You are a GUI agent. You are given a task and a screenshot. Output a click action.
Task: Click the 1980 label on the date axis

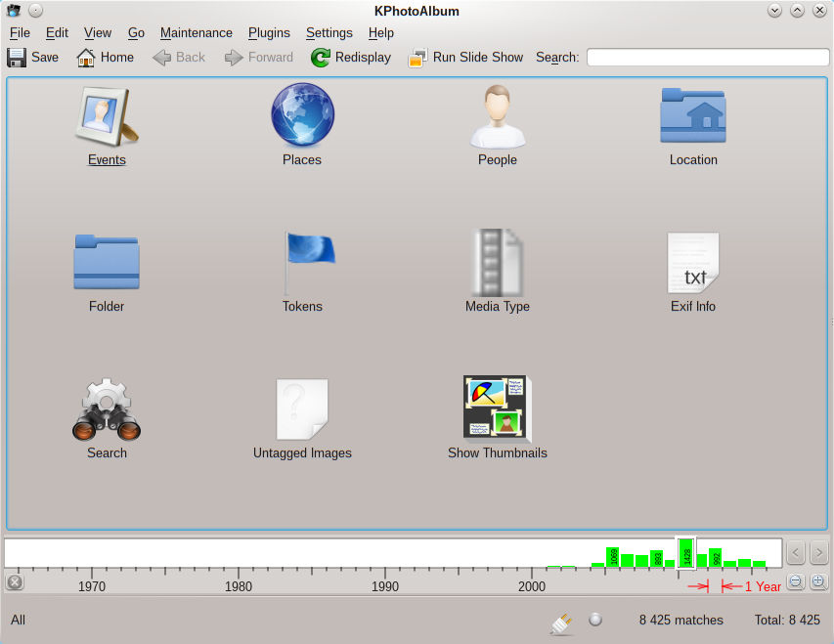(239, 586)
